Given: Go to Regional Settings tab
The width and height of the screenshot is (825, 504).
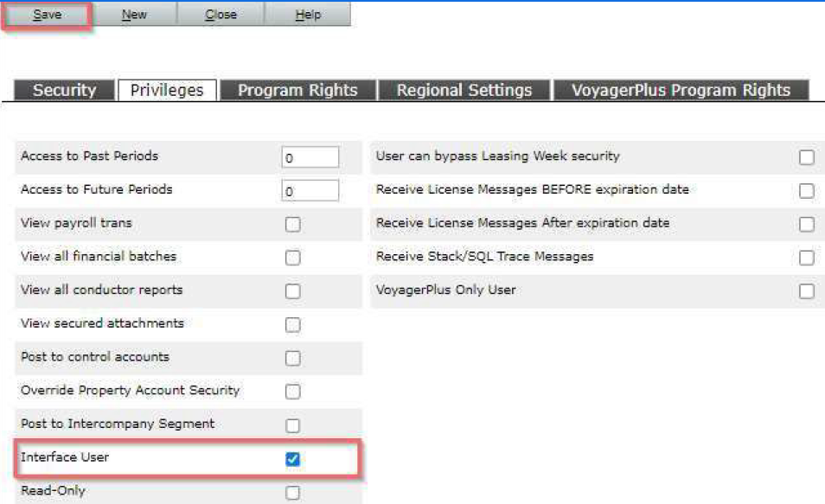Looking at the screenshot, I should coord(464,90).
